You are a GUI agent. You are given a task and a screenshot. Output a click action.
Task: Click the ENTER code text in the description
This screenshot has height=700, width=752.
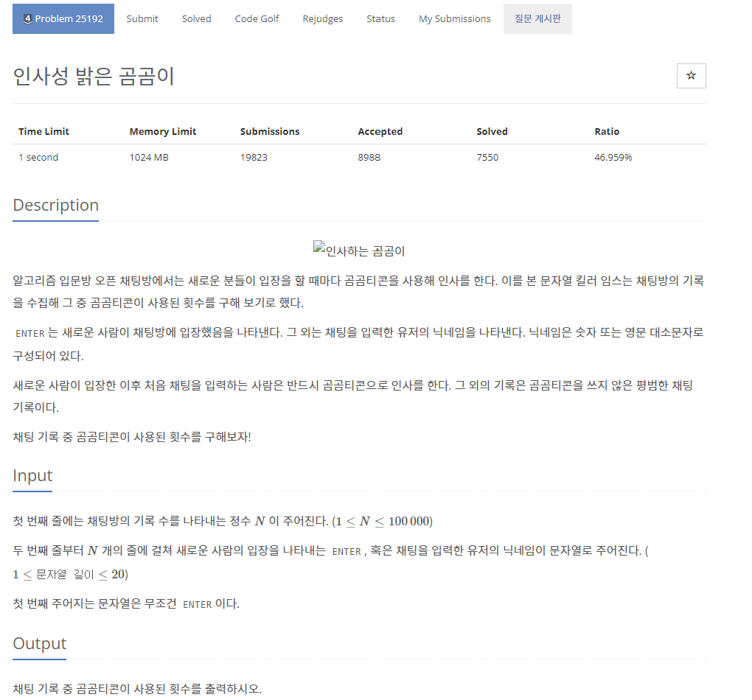[x=29, y=333]
